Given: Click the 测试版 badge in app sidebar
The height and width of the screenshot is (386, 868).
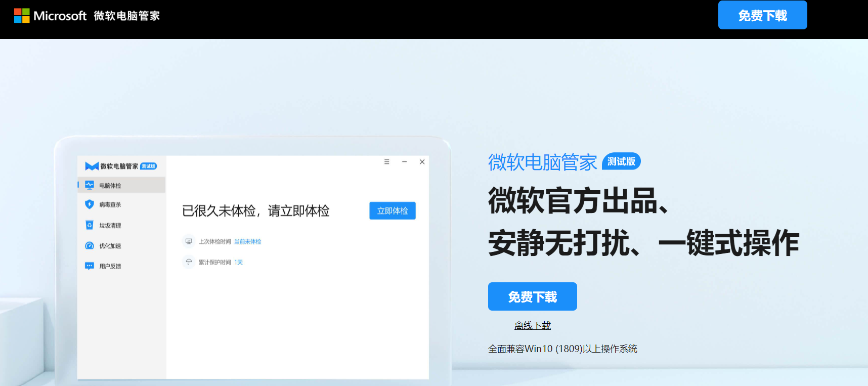Looking at the screenshot, I should point(149,166).
